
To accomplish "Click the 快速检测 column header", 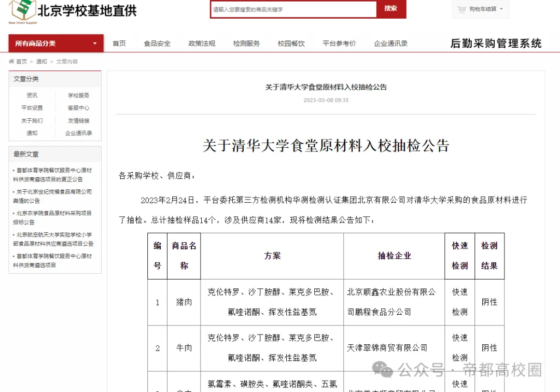I will (x=459, y=256).
